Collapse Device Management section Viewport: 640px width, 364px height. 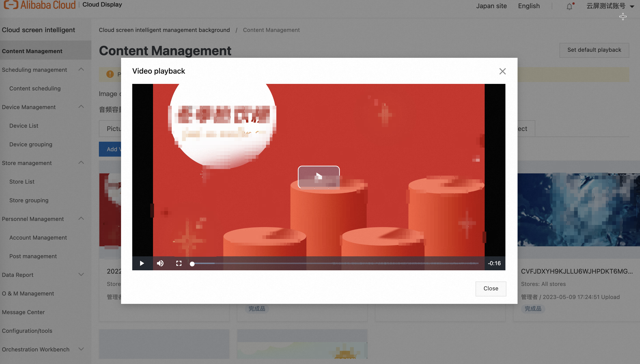click(81, 107)
